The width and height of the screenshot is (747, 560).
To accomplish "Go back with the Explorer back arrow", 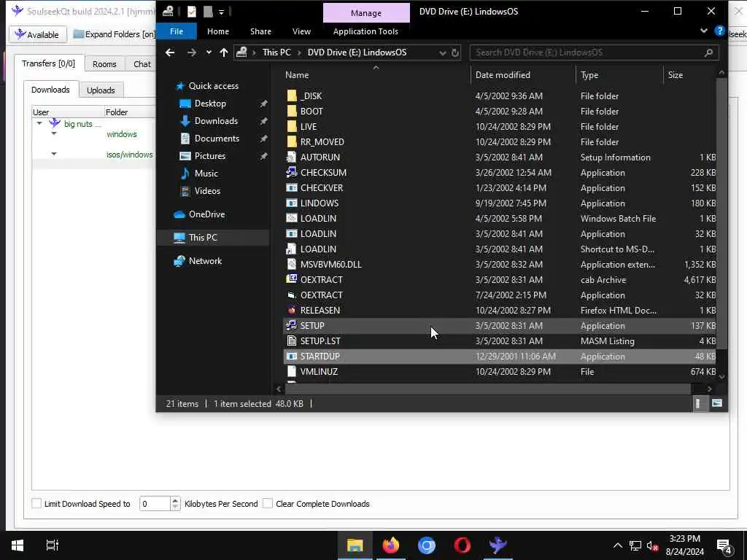I will coord(170,52).
